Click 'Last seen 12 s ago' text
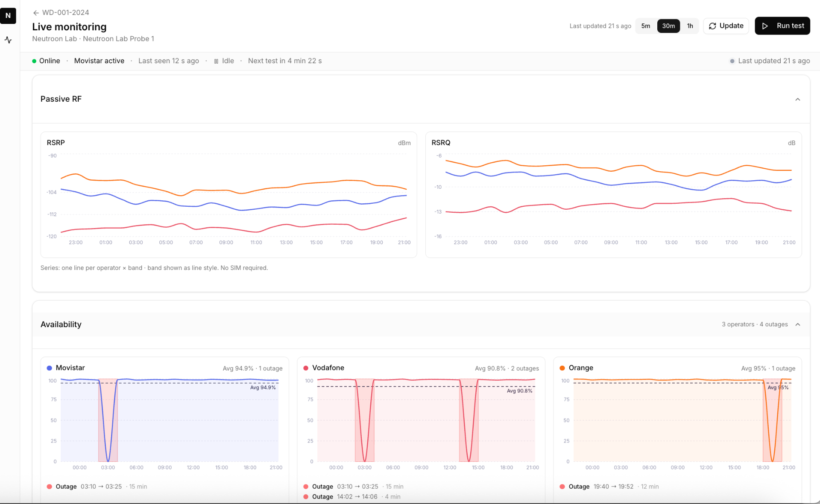 pos(169,61)
